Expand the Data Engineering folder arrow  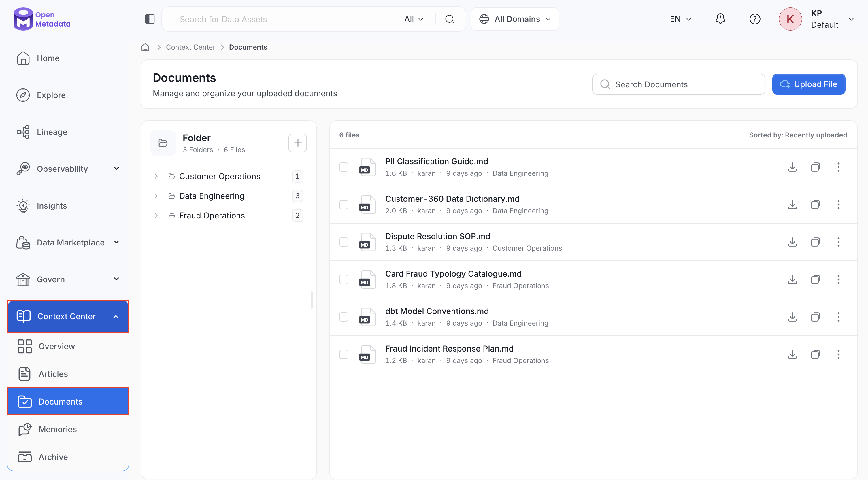click(x=156, y=196)
